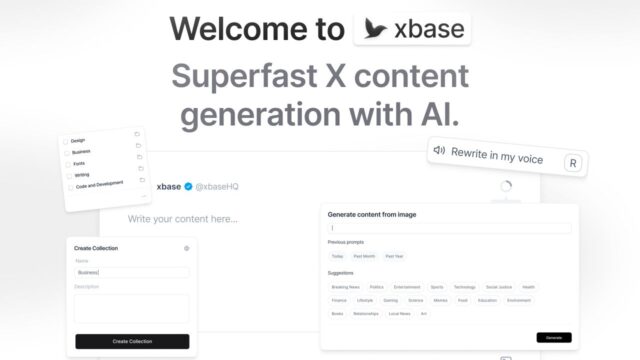
Task: Open the folder icon beside Code and Development
Action: [x=142, y=180]
